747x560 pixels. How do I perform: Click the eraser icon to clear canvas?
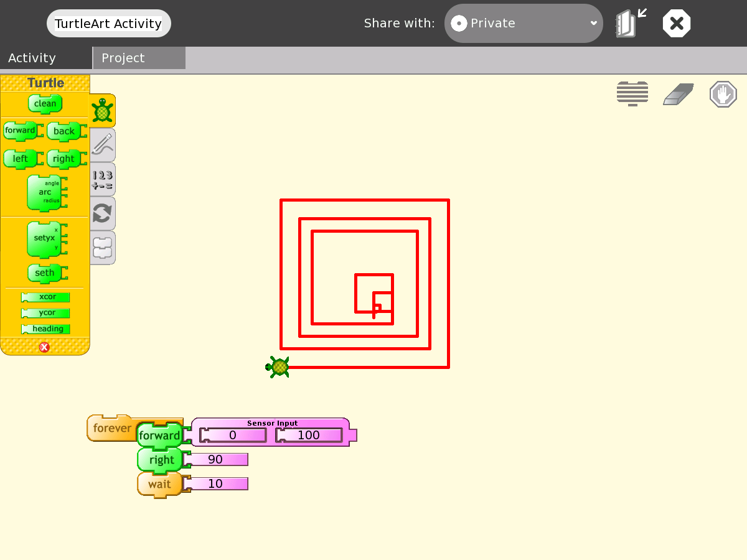coord(678,95)
